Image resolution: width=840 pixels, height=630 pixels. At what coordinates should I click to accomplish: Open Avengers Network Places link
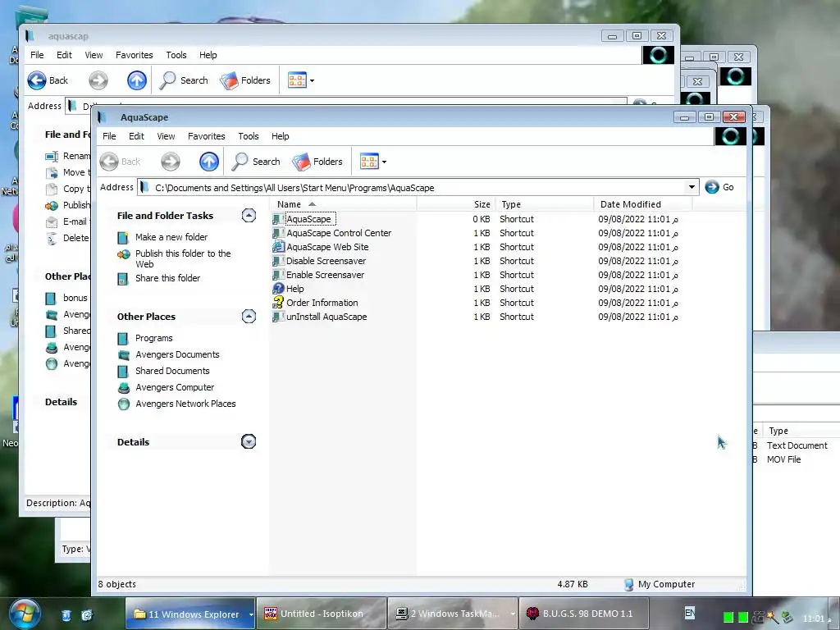click(185, 404)
